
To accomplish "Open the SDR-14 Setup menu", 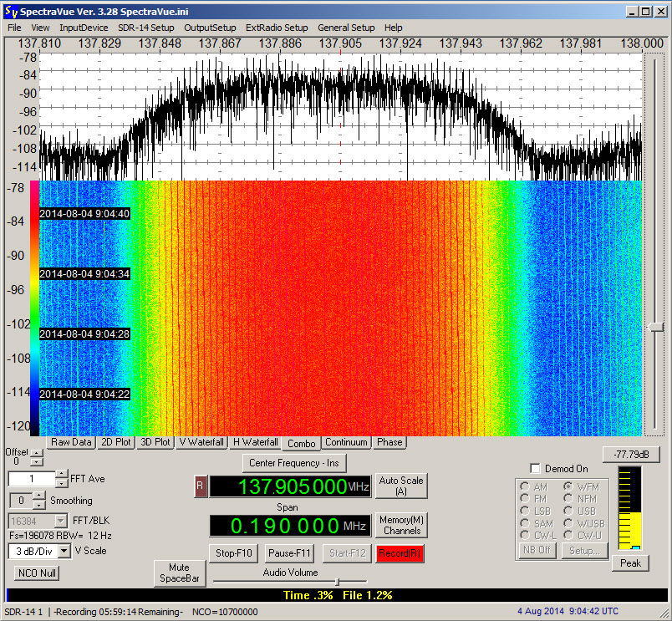I will tap(145, 28).
